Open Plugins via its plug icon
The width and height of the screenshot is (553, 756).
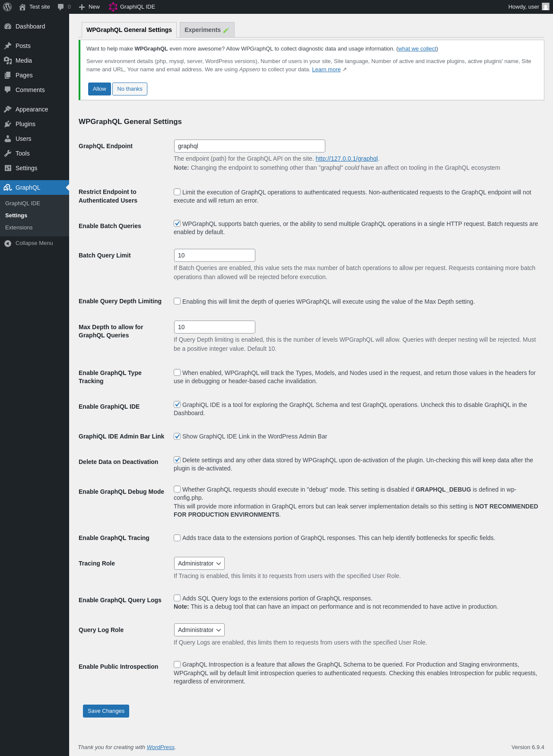pyautogui.click(x=8, y=124)
